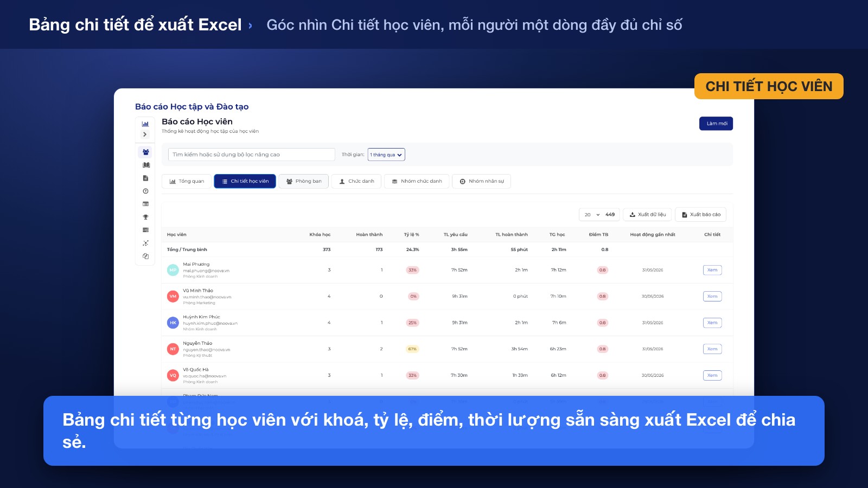Click the Khóa học column header
Screen dimensions: 868x488
tap(320, 235)
